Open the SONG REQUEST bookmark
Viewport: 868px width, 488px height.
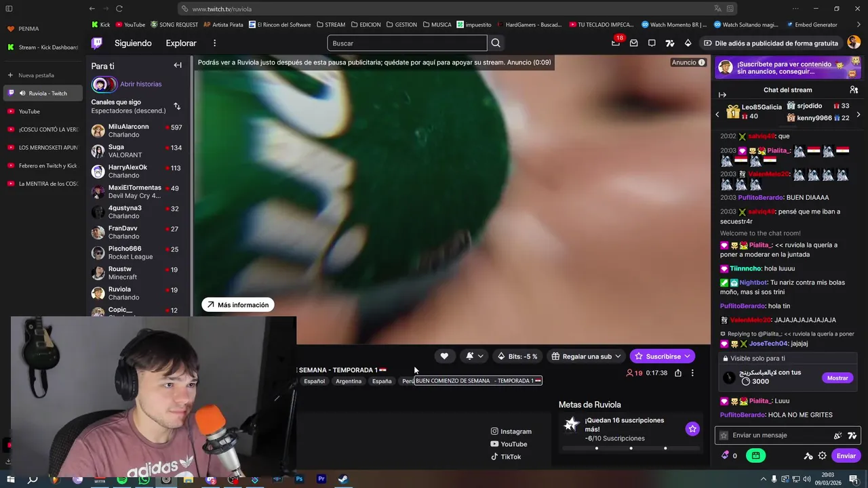(x=174, y=24)
